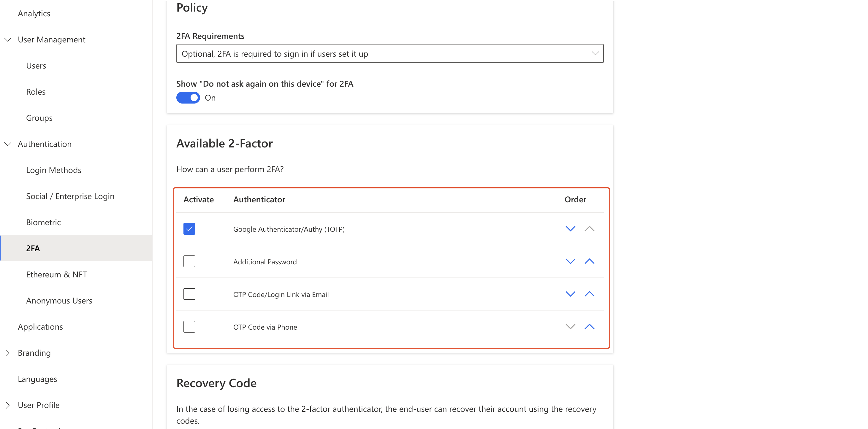Expand the Branding section

pos(8,353)
